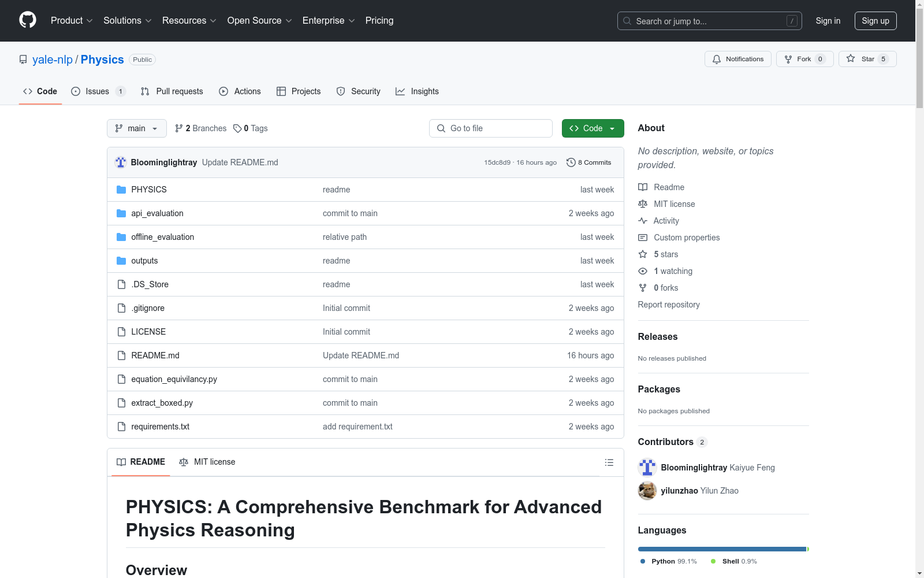Viewport: 924px width, 578px height.
Task: Switch to the Pull requests tab
Action: (x=172, y=91)
